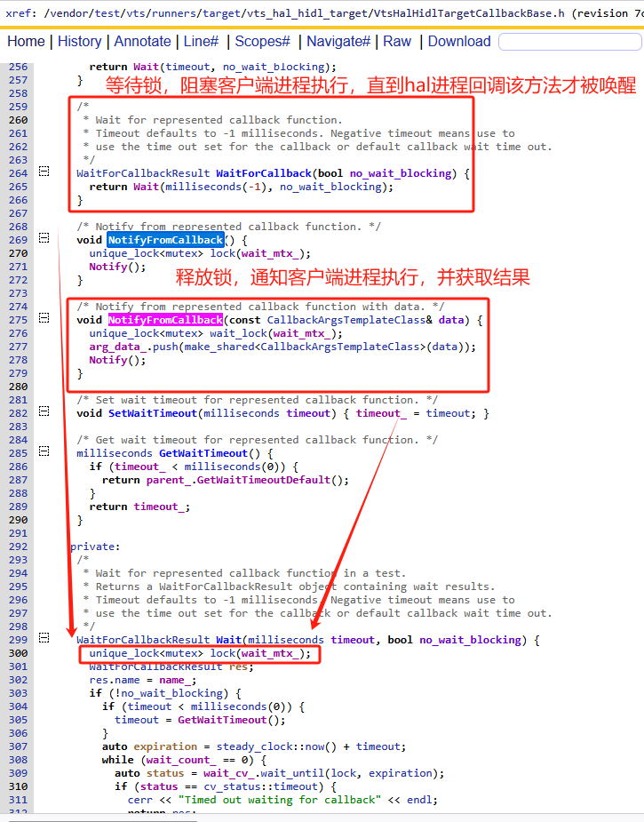This screenshot has height=822, width=644.
Task: Open the GetWaitTimeout symbol on line 285
Action: click(x=203, y=453)
